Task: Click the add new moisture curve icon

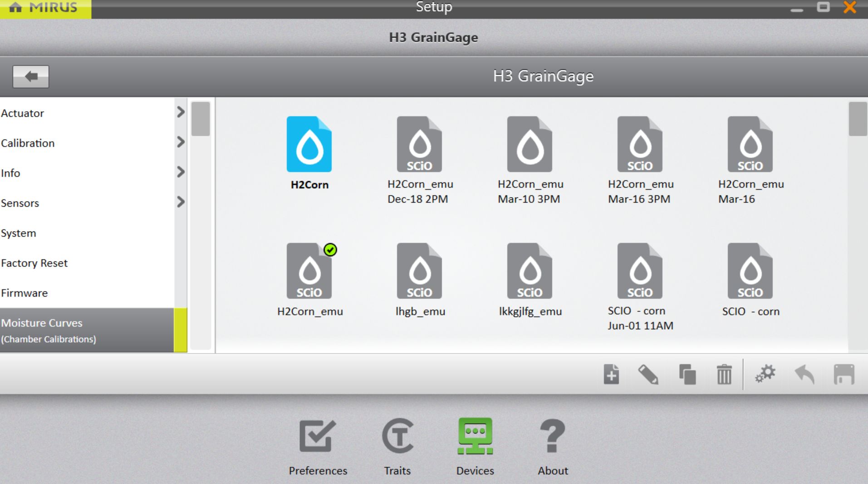Action: [611, 375]
